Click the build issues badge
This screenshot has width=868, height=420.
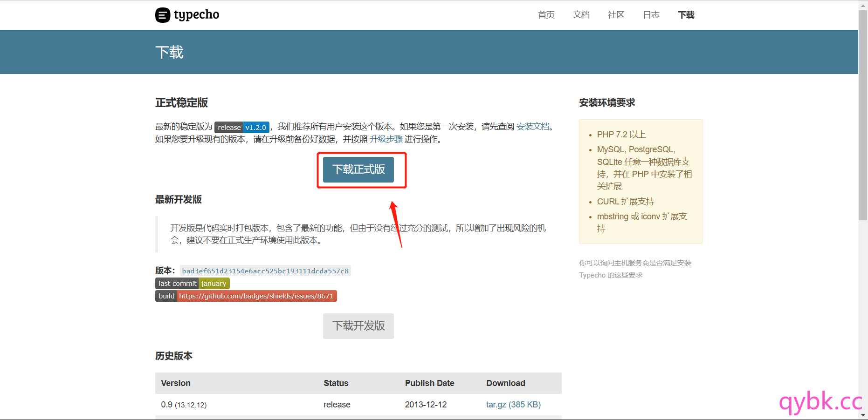tap(246, 296)
